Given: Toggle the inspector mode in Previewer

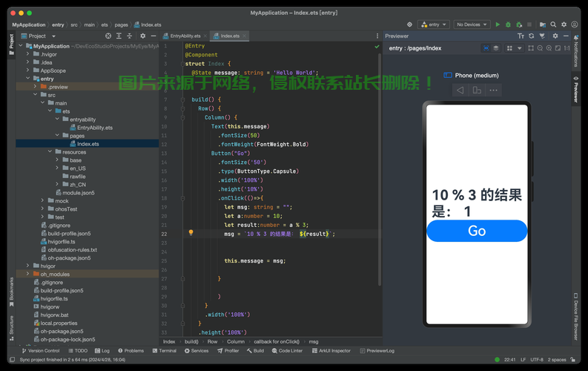Looking at the screenshot, I should point(486,48).
